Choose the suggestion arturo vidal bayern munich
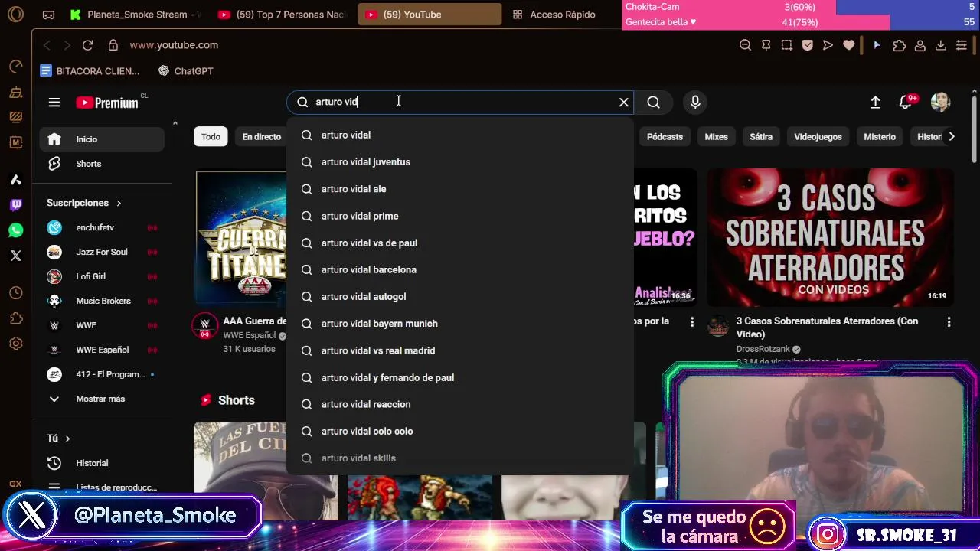Screen dimensions: 980x551 coord(460,324)
